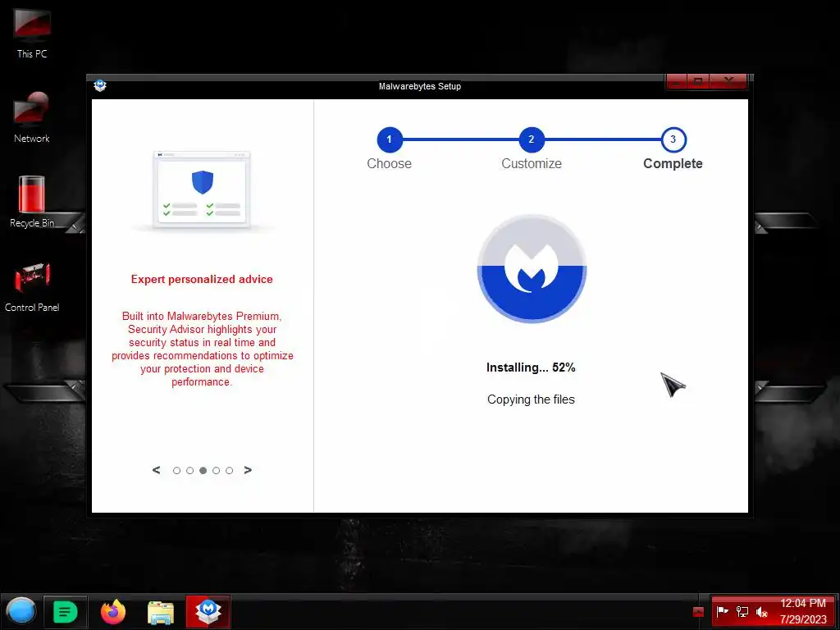Select the Network desktop icon

(32, 117)
